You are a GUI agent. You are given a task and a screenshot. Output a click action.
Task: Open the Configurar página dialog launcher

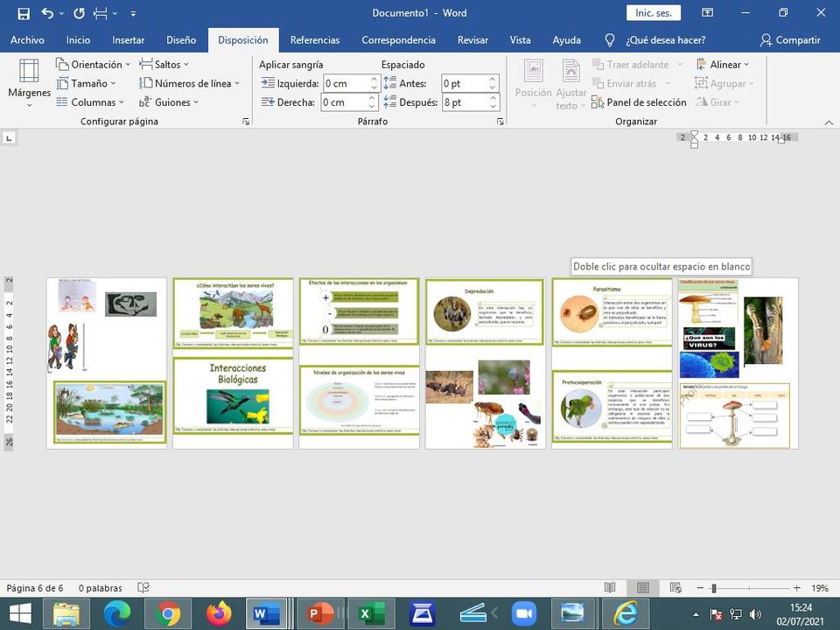pyautogui.click(x=246, y=122)
